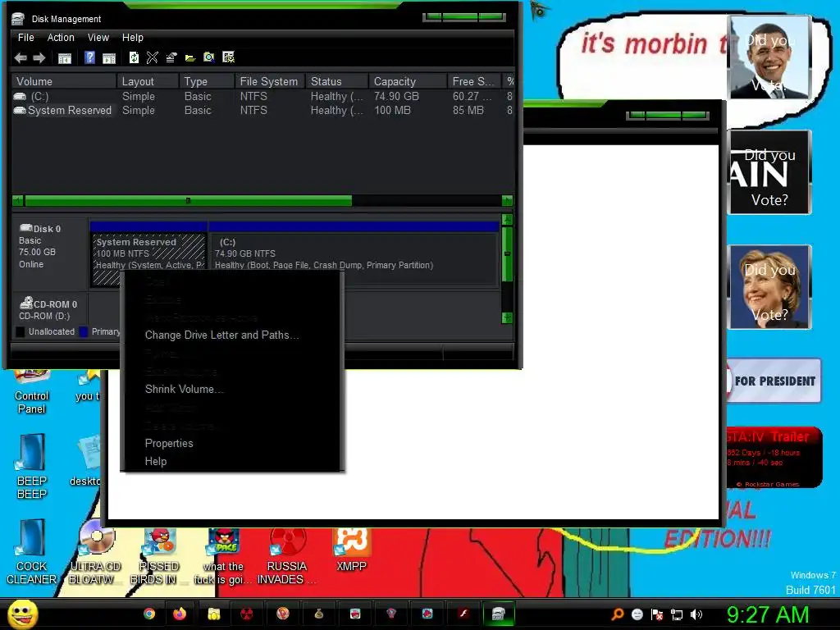840x630 pixels.
Task: Click the horizontal scrollbar's green thumb
Action: click(x=188, y=201)
